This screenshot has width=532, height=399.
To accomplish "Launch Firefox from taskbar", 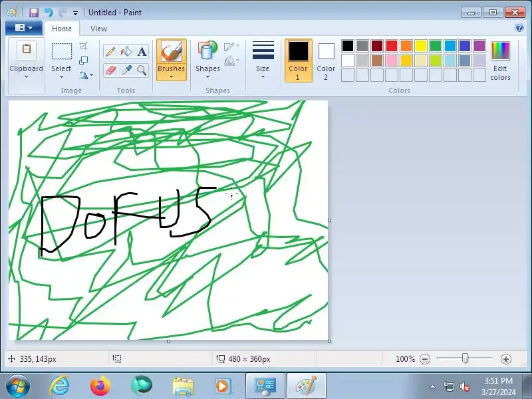I will [x=100, y=386].
